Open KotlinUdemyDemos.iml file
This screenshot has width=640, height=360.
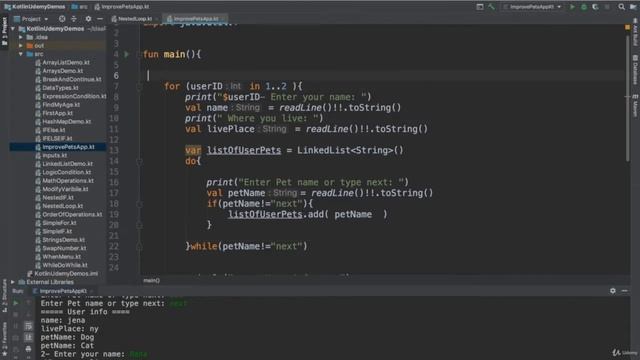[66, 273]
